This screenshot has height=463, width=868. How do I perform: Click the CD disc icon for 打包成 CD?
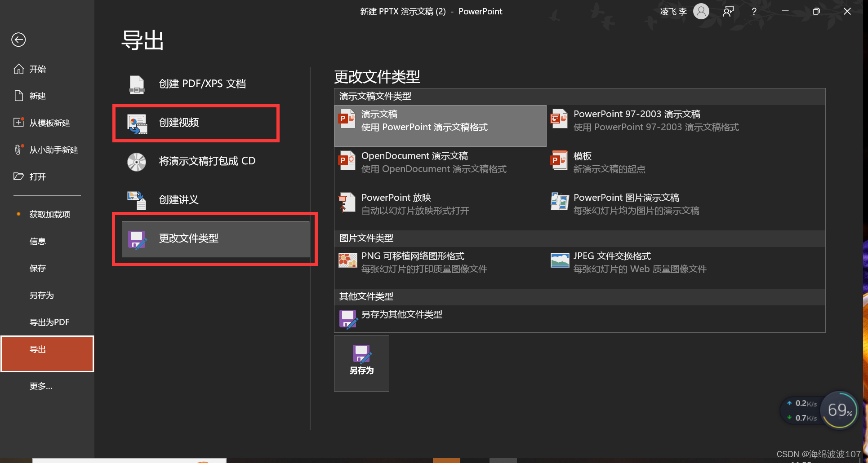coord(137,162)
